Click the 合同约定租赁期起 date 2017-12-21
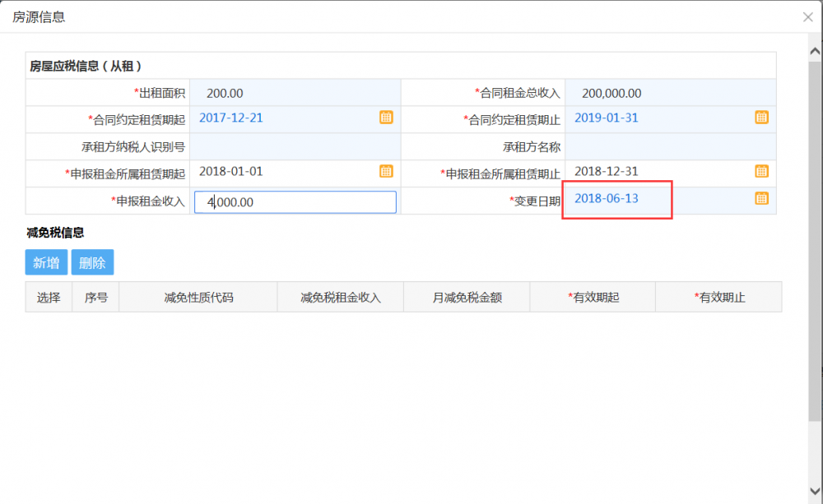 pyautogui.click(x=231, y=118)
